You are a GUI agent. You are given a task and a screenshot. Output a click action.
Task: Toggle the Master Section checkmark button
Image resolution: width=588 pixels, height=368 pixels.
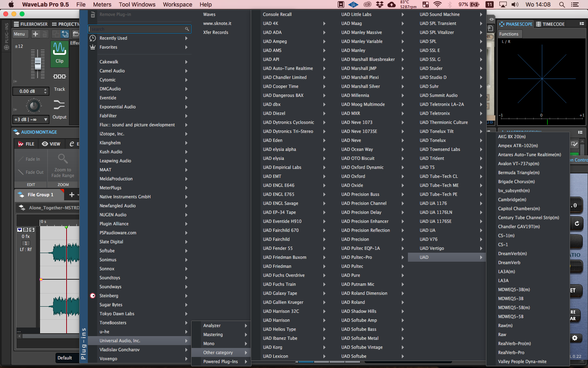pyautogui.click(x=575, y=144)
